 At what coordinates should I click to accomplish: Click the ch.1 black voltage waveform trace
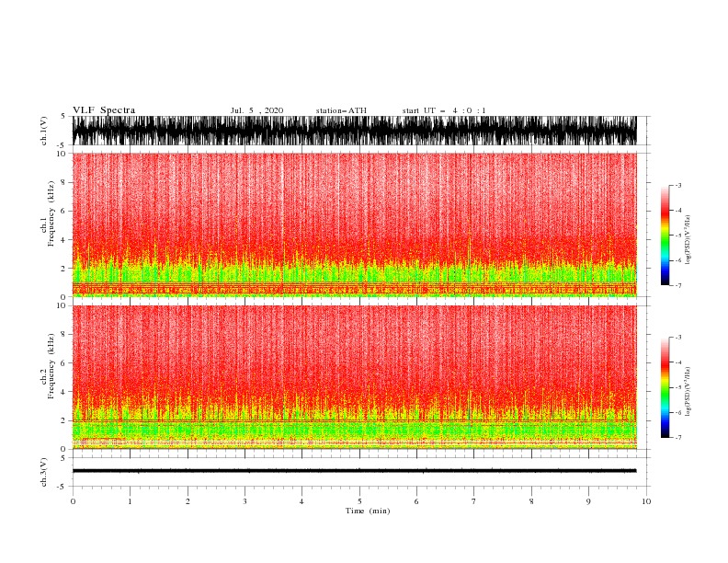pos(354,131)
